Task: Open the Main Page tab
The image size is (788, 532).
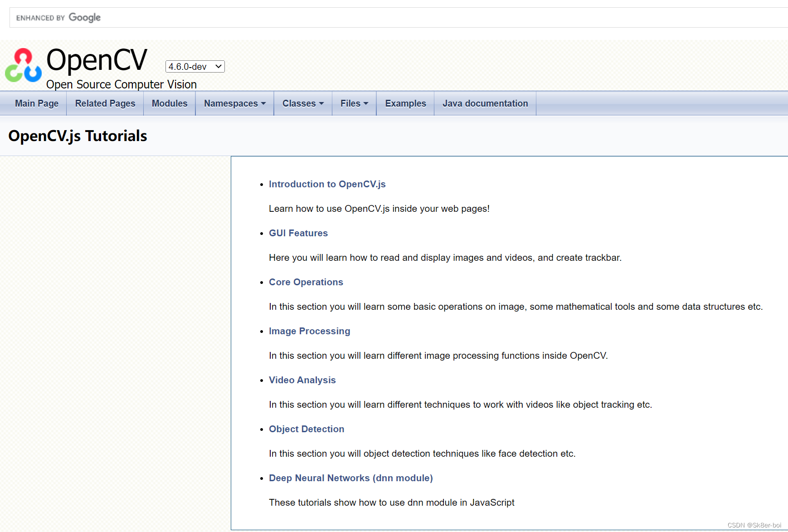Action: 37,103
